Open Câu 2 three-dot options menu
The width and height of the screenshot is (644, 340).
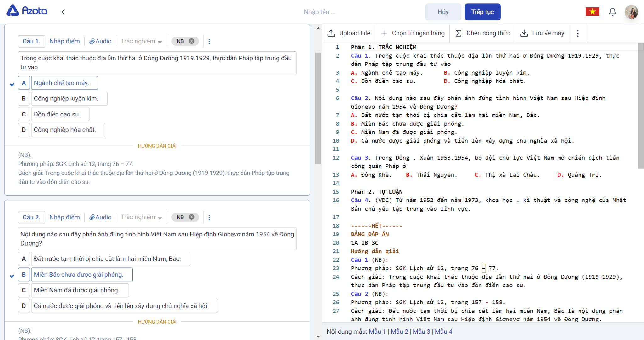point(209,217)
